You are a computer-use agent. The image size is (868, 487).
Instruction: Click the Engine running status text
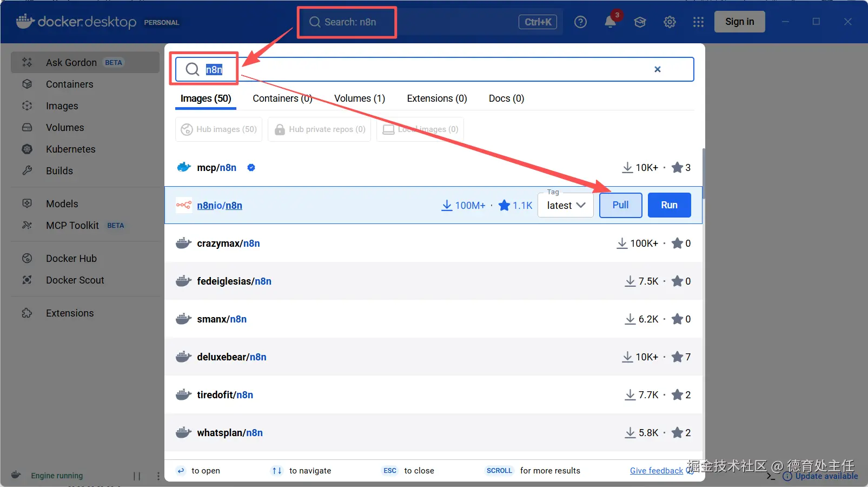pyautogui.click(x=57, y=476)
